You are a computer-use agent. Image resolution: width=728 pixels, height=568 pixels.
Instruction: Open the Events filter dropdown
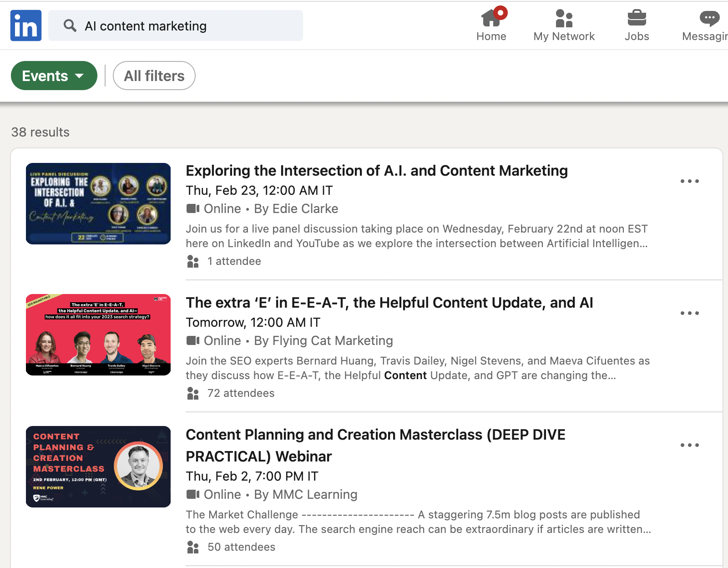tap(54, 76)
